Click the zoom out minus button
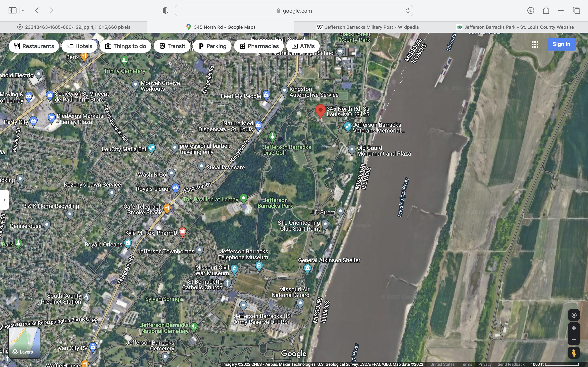The height and width of the screenshot is (367, 588). tap(574, 339)
